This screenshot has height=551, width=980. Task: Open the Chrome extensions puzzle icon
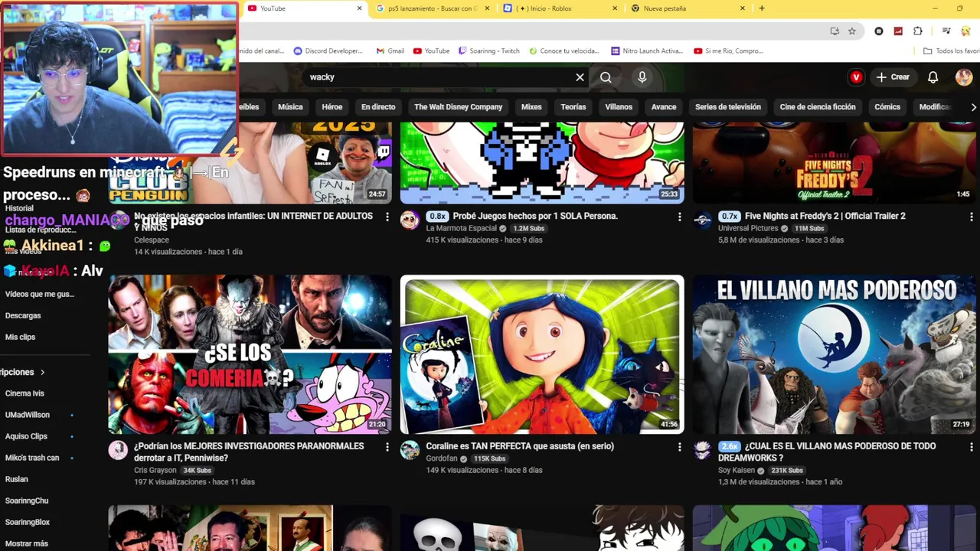coord(918,31)
